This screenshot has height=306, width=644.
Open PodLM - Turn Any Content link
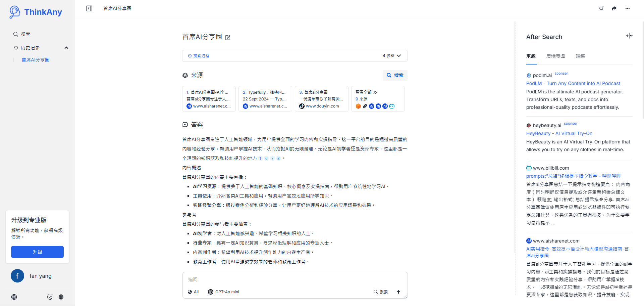[573, 83]
